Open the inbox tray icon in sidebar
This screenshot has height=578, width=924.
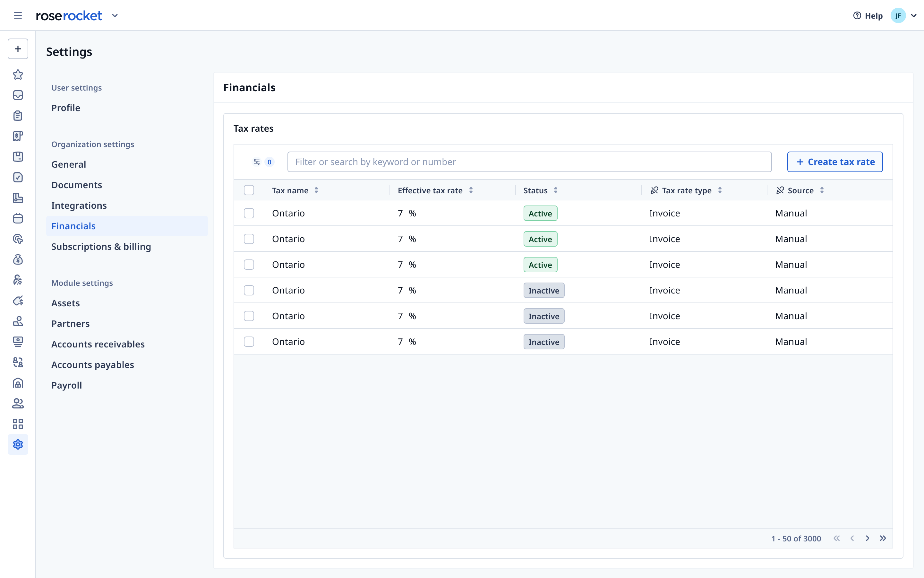pos(18,95)
